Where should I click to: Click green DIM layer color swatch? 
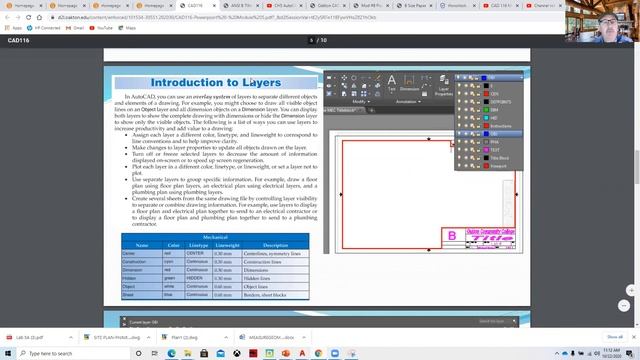click(486, 110)
